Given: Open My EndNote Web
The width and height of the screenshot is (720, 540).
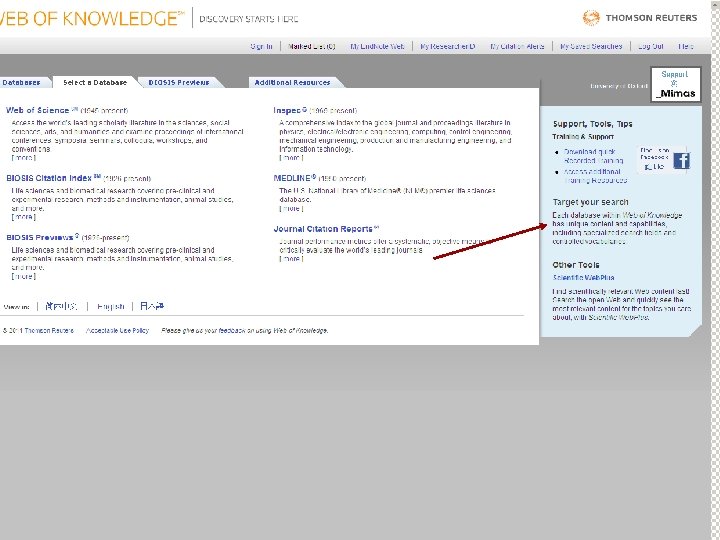Looking at the screenshot, I should 377,46.
